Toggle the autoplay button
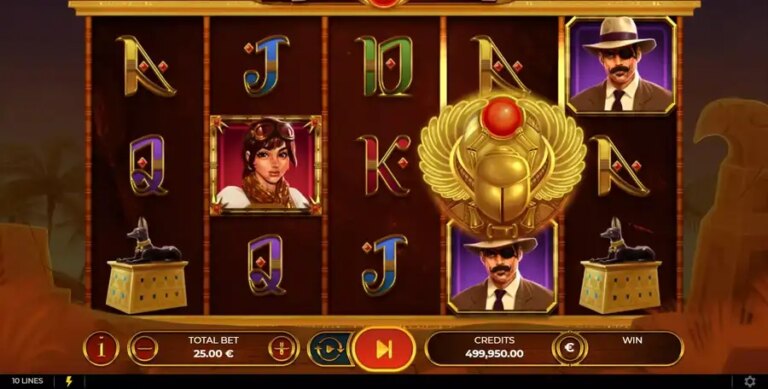Viewport: 768px width, 389px height. click(329, 349)
